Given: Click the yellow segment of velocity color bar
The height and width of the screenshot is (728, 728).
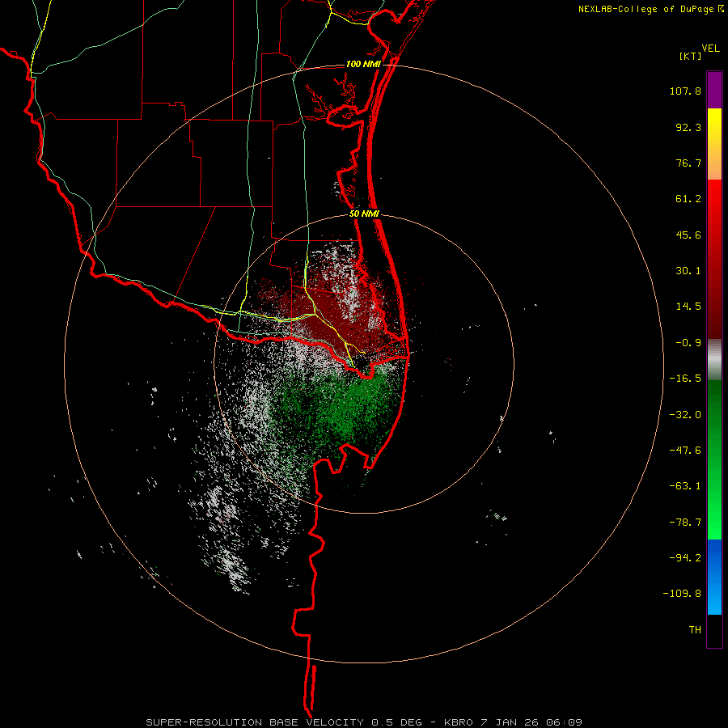Looking at the screenshot, I should coord(714,144).
